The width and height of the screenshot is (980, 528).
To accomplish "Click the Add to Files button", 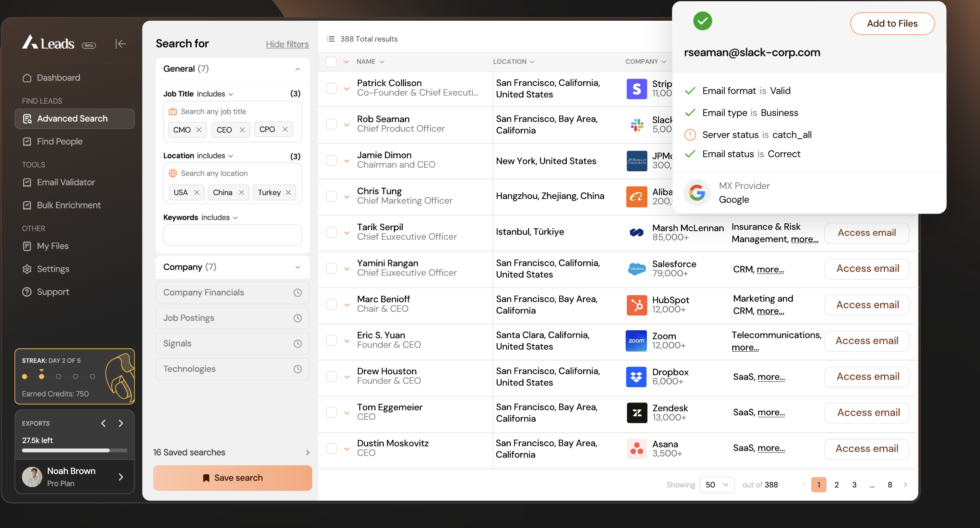I will tap(892, 23).
